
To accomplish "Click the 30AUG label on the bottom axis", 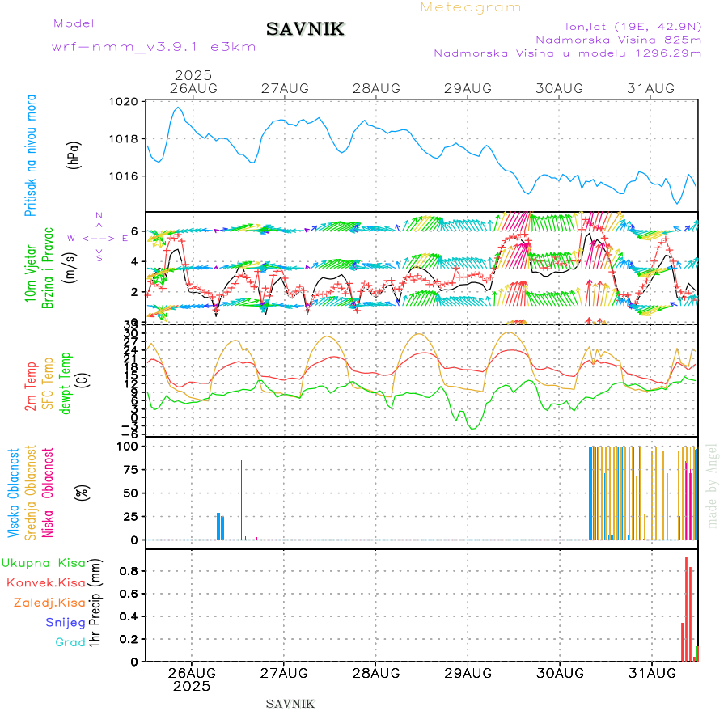I will (x=559, y=673).
